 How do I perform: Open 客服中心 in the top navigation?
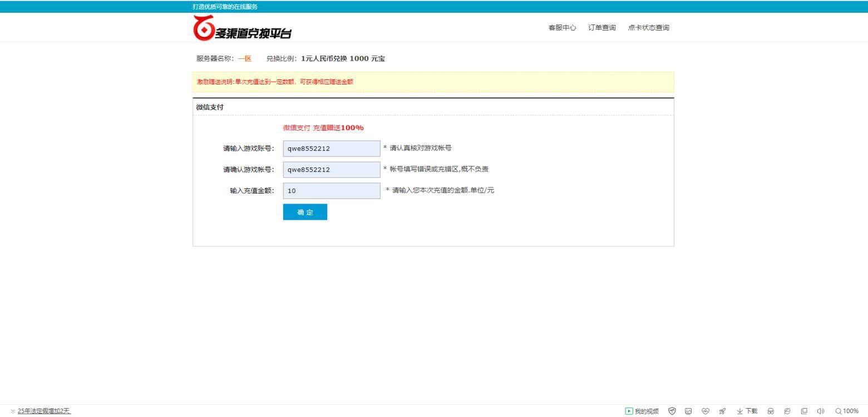click(562, 28)
